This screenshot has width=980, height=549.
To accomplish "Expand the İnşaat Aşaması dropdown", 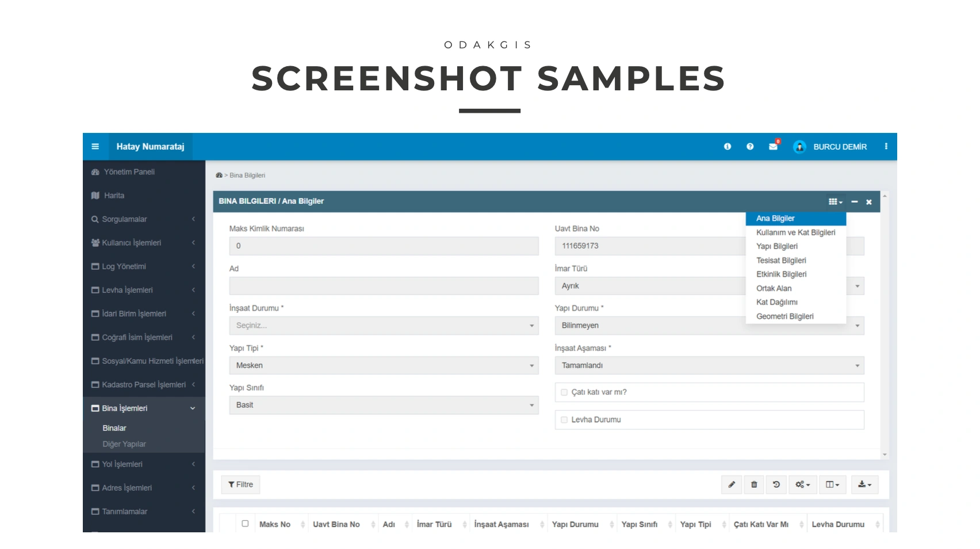I will (709, 365).
